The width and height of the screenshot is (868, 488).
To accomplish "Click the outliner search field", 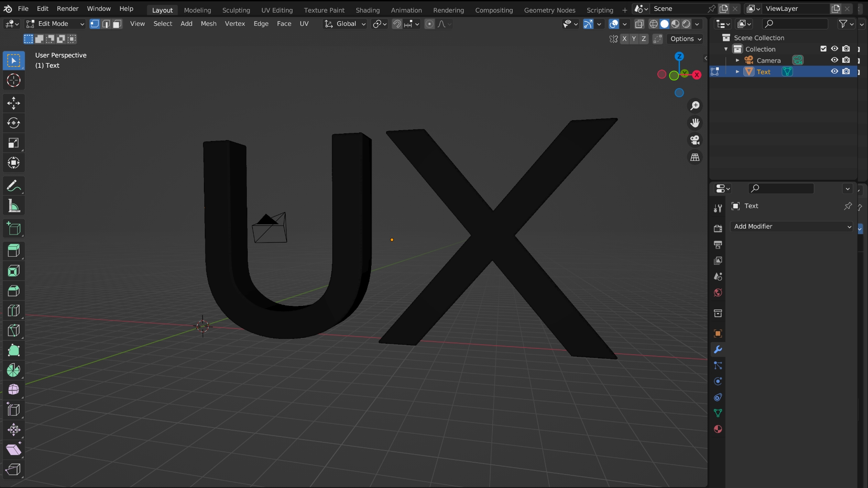I will click(796, 23).
